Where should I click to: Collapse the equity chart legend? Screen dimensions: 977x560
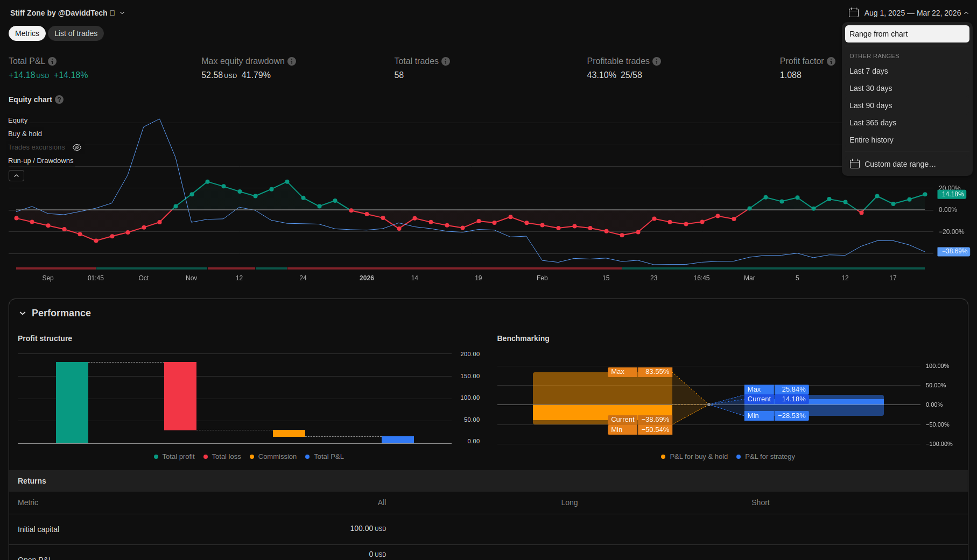click(16, 176)
